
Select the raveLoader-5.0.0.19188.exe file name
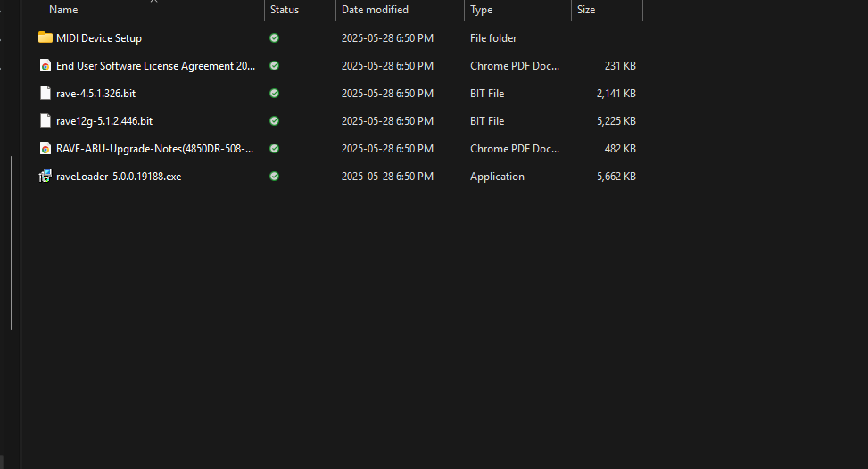[x=119, y=177]
